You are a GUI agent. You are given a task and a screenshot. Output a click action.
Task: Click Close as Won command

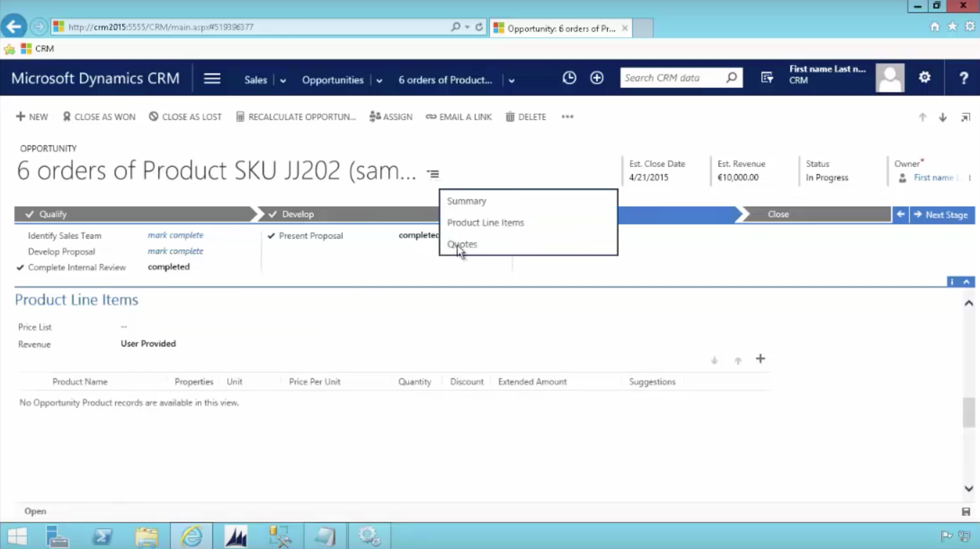point(99,117)
